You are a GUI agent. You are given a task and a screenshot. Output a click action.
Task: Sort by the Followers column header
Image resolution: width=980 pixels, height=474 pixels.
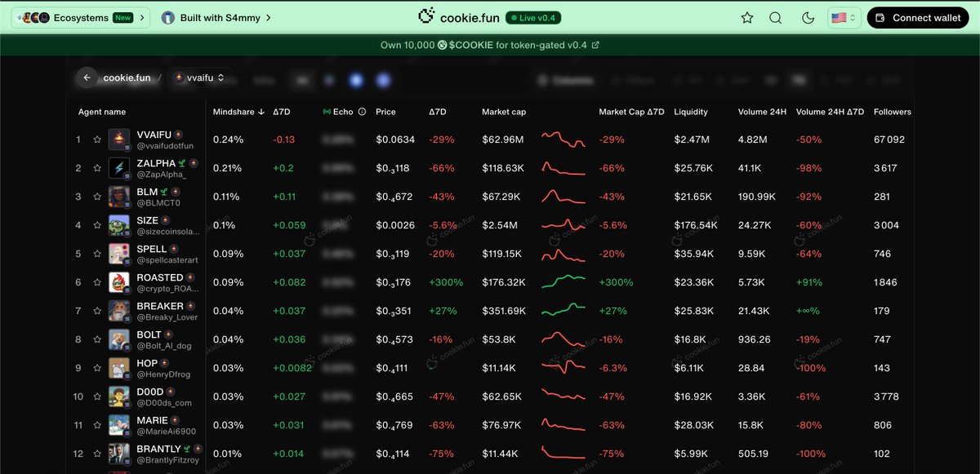coord(892,112)
